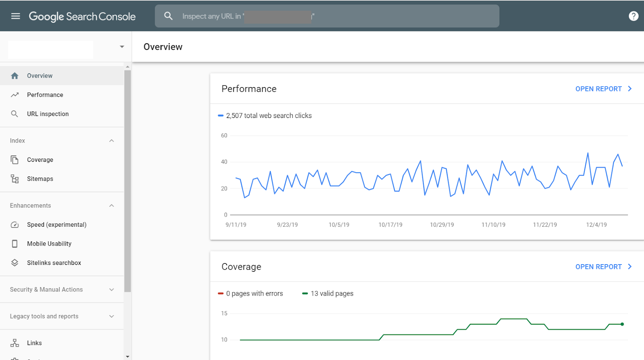644x360 pixels.
Task: Click the URL inspection magnifier icon
Action: (x=14, y=114)
